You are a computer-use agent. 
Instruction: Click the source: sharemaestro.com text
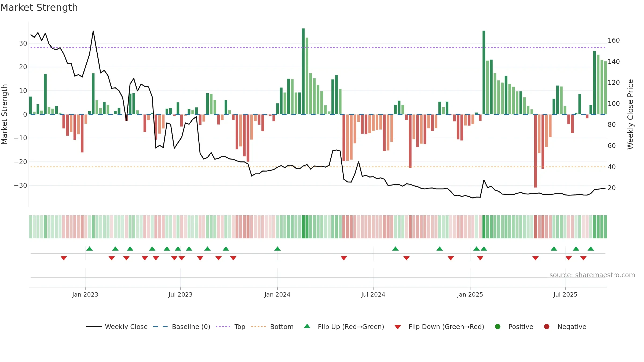[x=592, y=275]
